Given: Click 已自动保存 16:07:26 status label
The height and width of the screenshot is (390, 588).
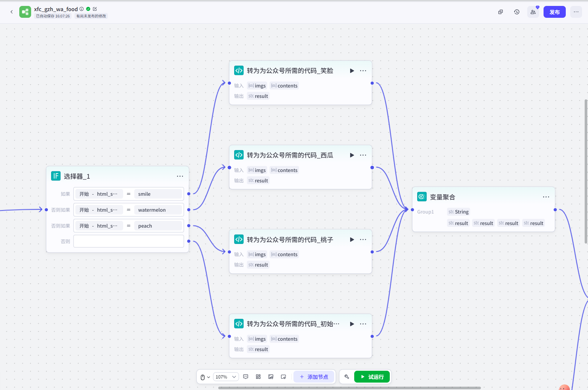Looking at the screenshot, I should pos(53,16).
